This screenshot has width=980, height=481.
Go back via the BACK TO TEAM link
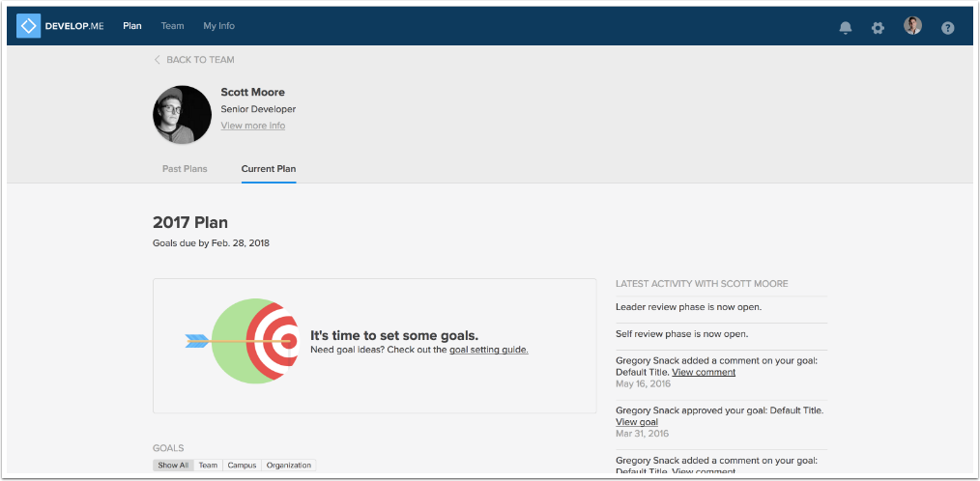(x=200, y=60)
